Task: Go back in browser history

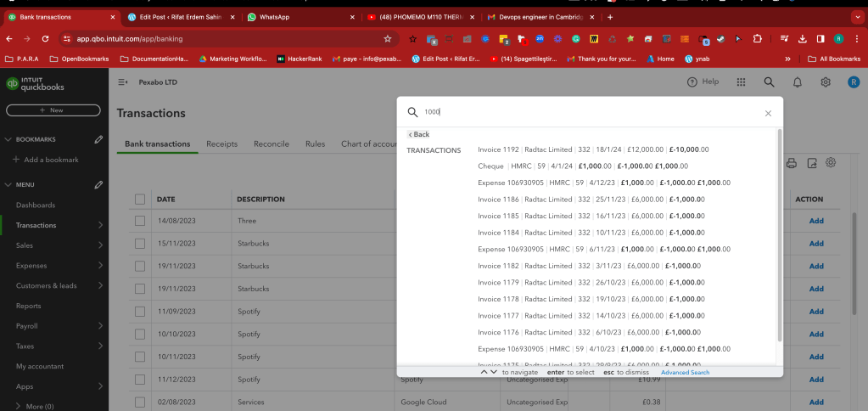Action: point(8,39)
